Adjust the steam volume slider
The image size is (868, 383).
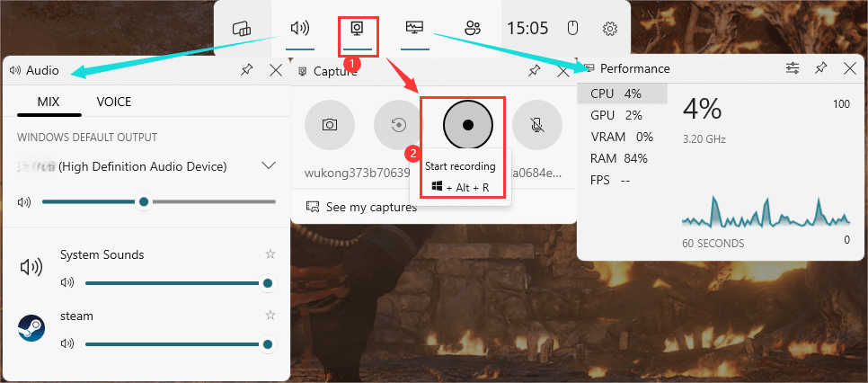179,344
